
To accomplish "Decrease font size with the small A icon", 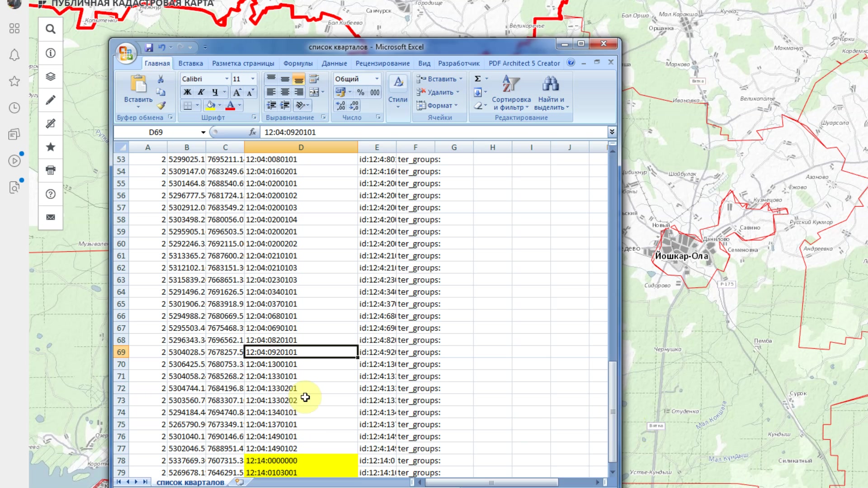I will coord(250,92).
